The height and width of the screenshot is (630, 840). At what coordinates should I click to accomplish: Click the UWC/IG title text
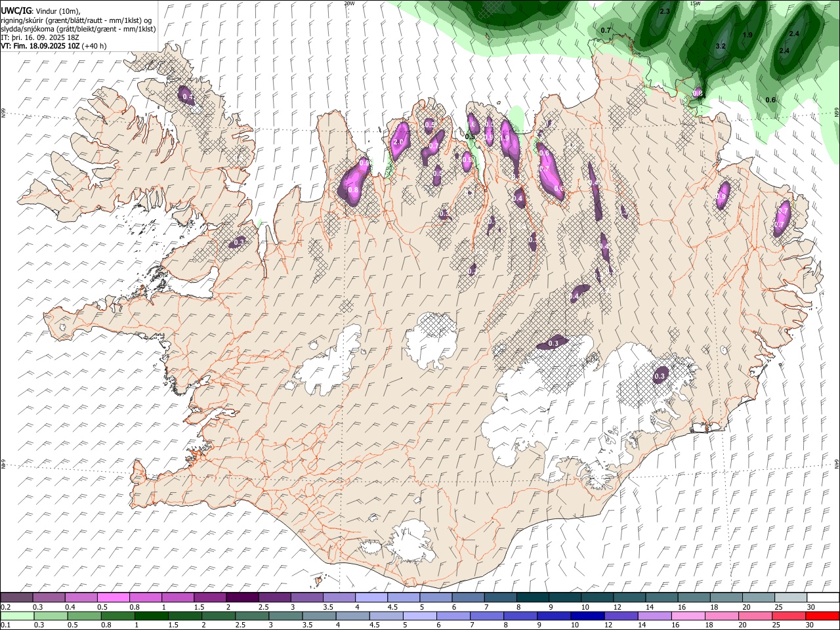[x=15, y=11]
